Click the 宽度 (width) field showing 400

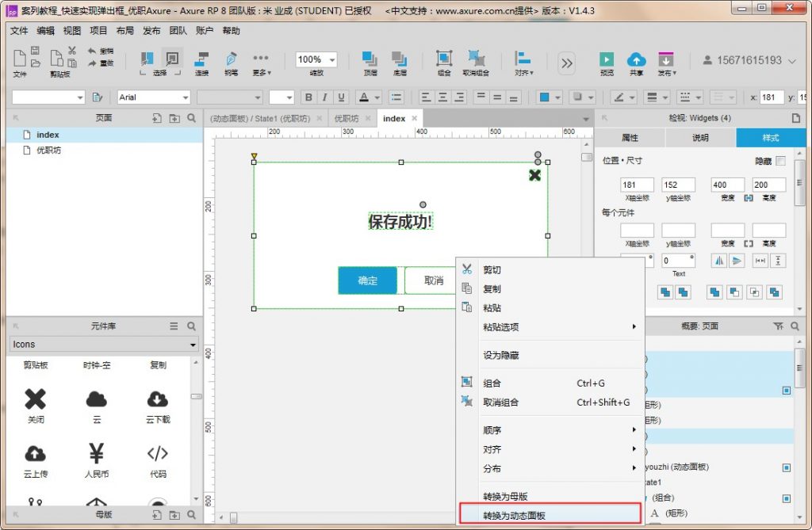click(x=726, y=185)
